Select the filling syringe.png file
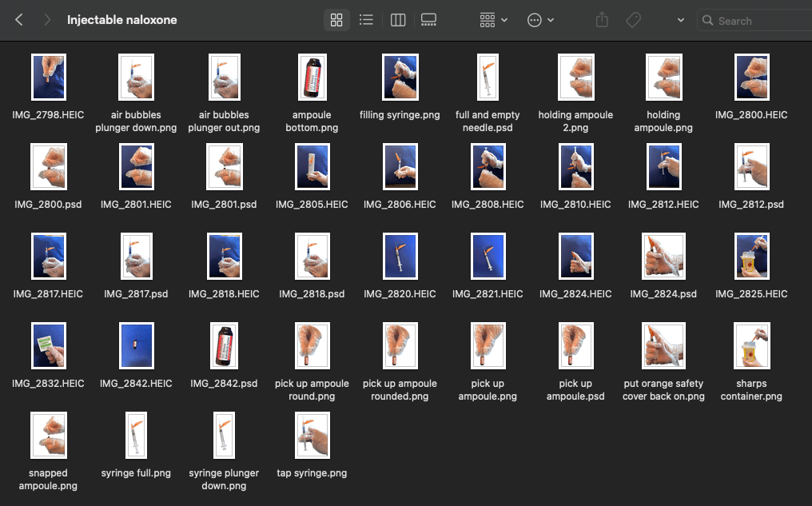812x506 pixels. coord(400,77)
